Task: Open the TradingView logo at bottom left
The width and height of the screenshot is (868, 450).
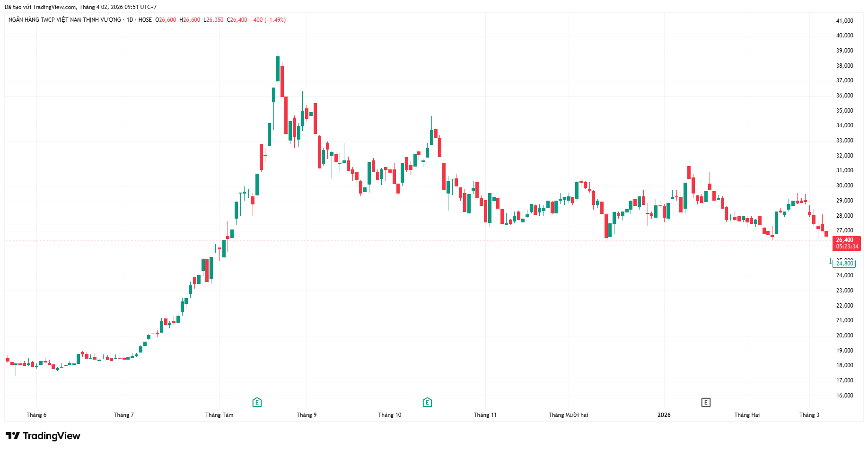Action: (x=43, y=436)
